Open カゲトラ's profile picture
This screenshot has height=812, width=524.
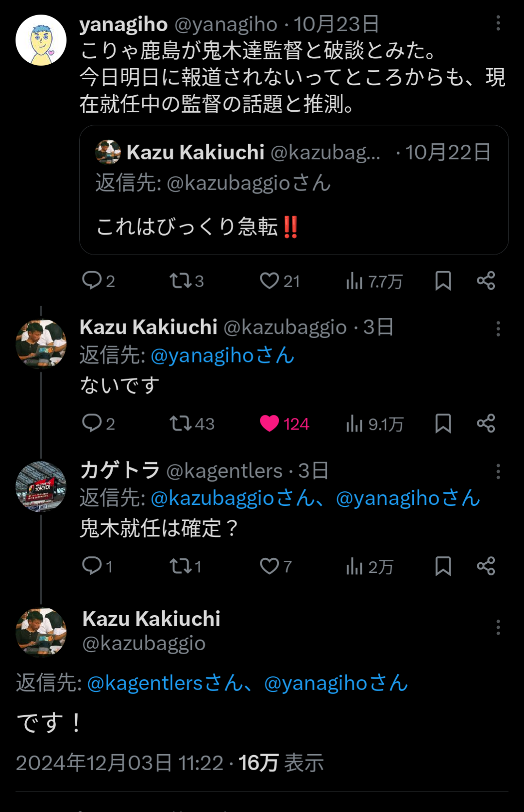tap(41, 486)
